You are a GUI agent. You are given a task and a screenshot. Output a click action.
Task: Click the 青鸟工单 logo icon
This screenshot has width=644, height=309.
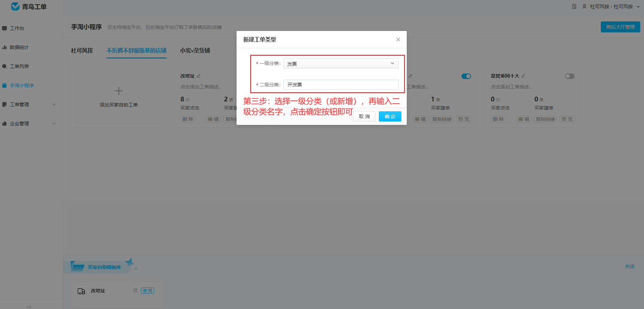coord(15,6)
